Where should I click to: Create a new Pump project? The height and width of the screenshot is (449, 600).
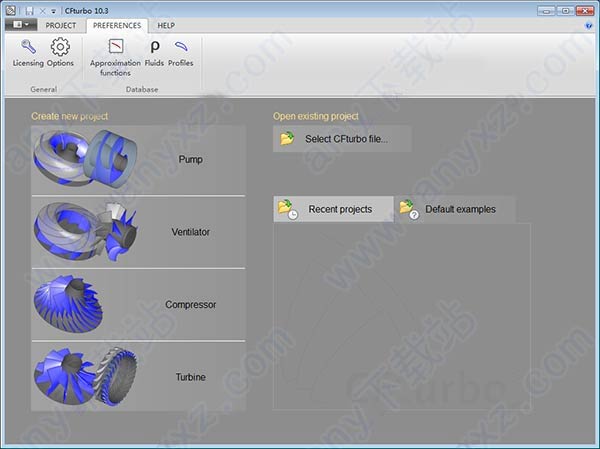coord(138,160)
